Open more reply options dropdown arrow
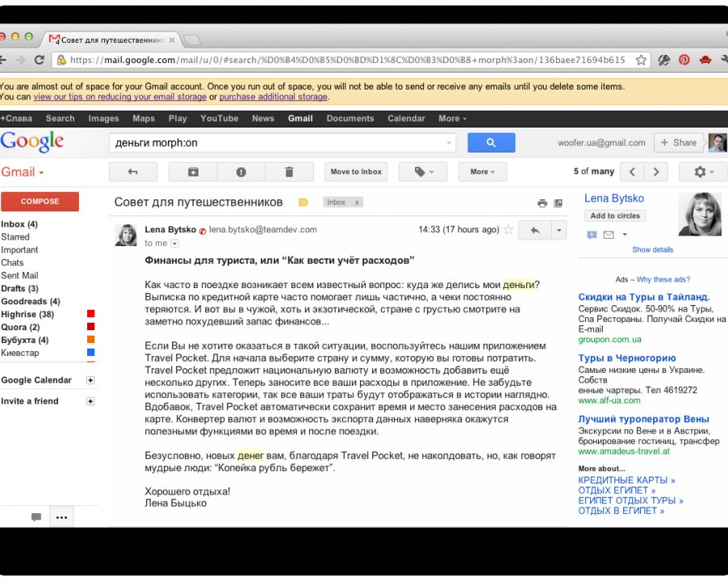The height and width of the screenshot is (581, 728). [559, 230]
